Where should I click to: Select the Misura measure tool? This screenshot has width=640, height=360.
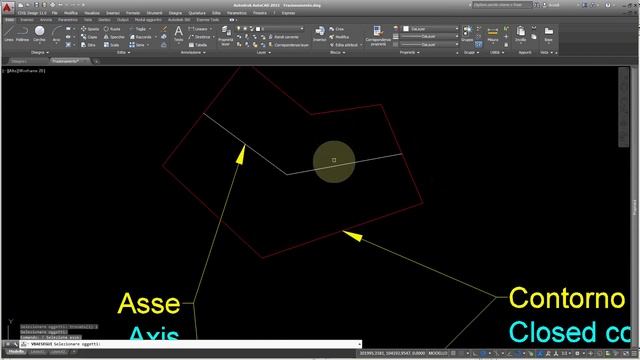point(493,34)
